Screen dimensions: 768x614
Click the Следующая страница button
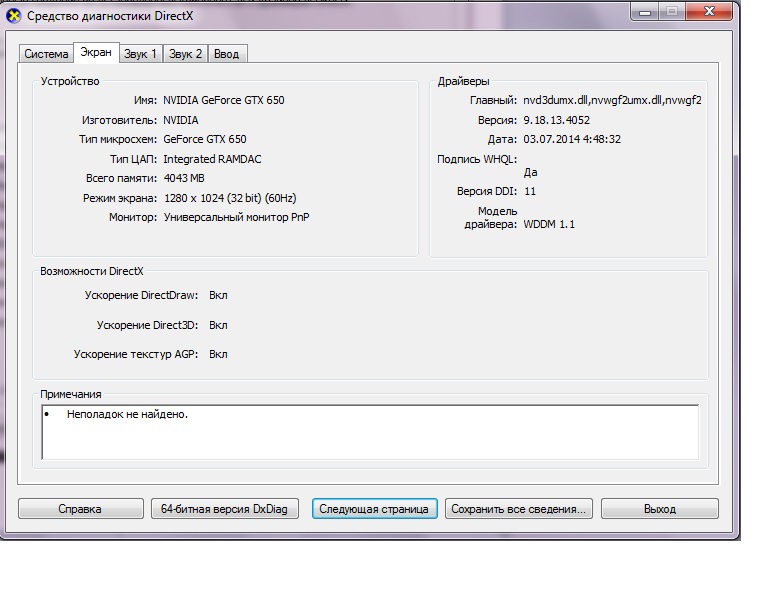(373, 509)
